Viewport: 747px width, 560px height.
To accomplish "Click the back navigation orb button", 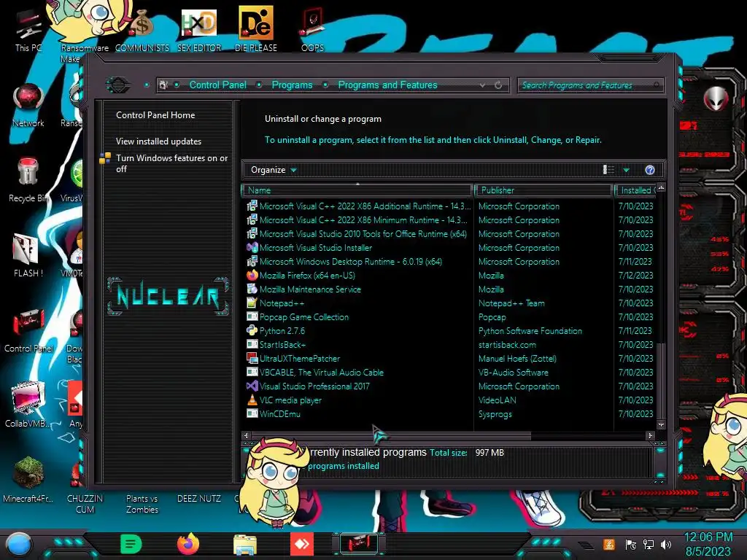I will [118, 85].
